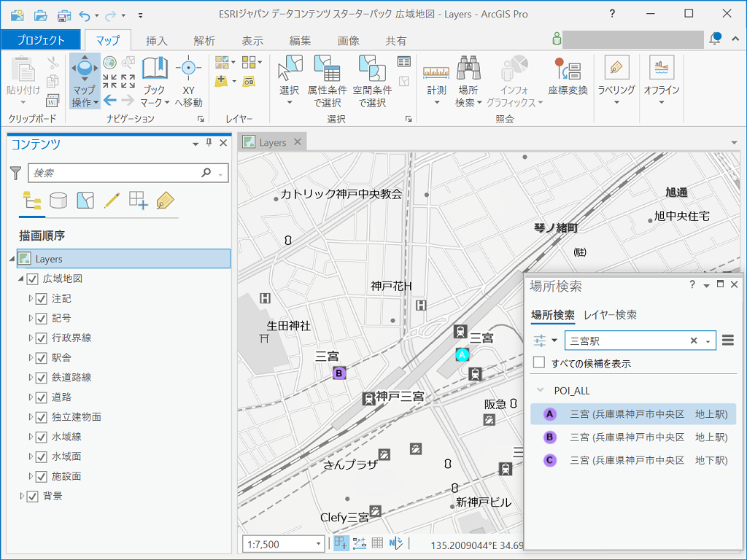The width and height of the screenshot is (747, 560).
Task: Clear the 三宮駅 search text
Action: [694, 341]
